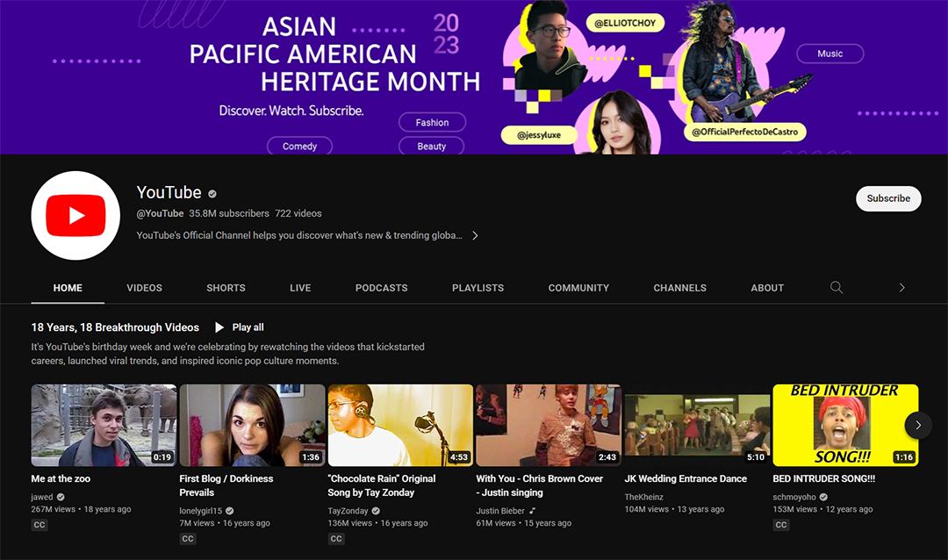Open the JK Wedding Entrance Dance thumbnail
This screenshot has height=560, width=948.
(697, 425)
